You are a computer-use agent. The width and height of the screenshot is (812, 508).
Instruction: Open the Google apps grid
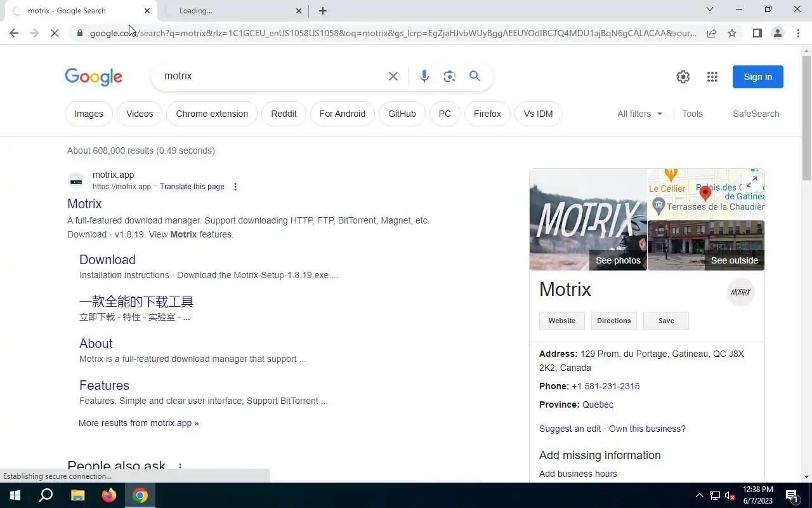[x=712, y=77]
